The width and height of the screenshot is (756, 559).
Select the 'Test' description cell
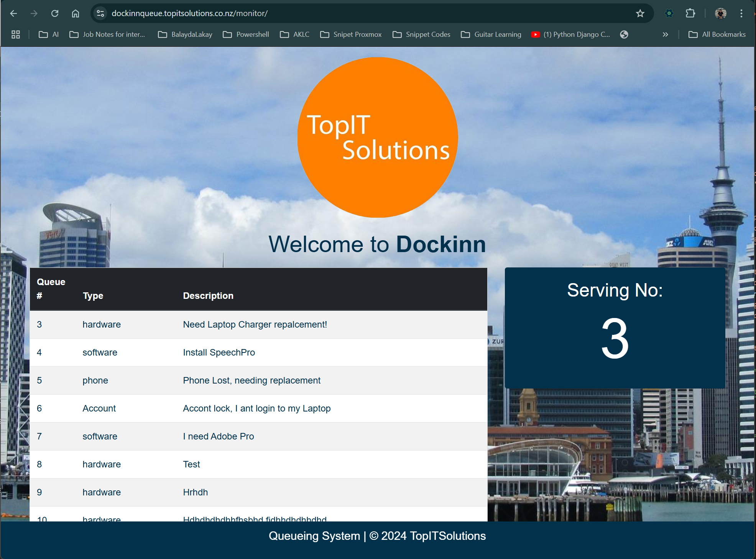click(191, 464)
